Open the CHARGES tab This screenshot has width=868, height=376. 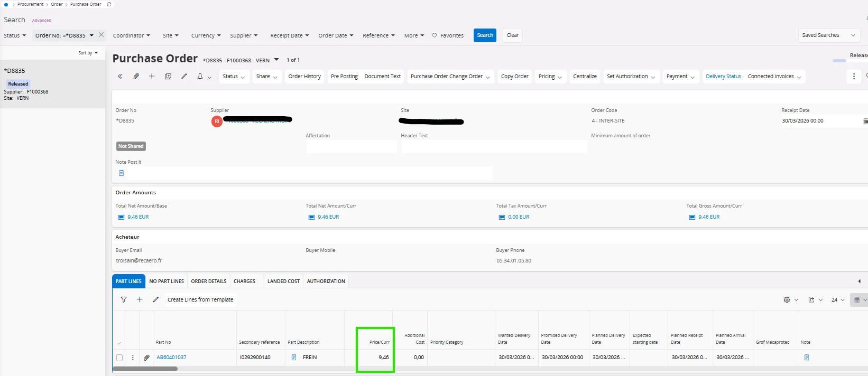coord(244,281)
